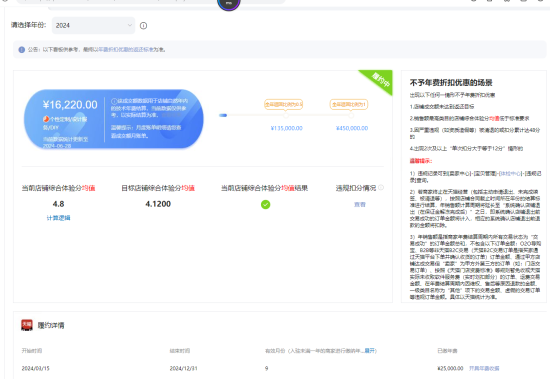Expand the 展开 link in 有效月份 header
Screen dimensions: 550x379
tap(370, 351)
